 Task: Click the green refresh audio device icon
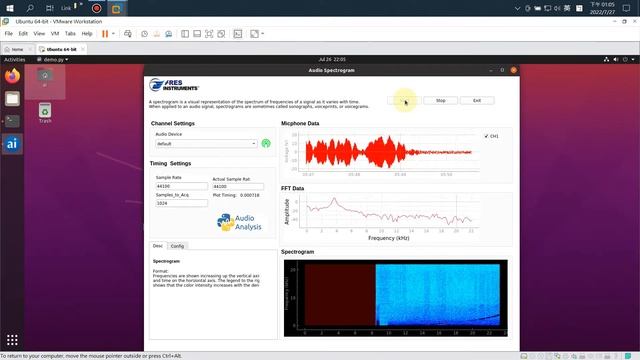pos(266,143)
